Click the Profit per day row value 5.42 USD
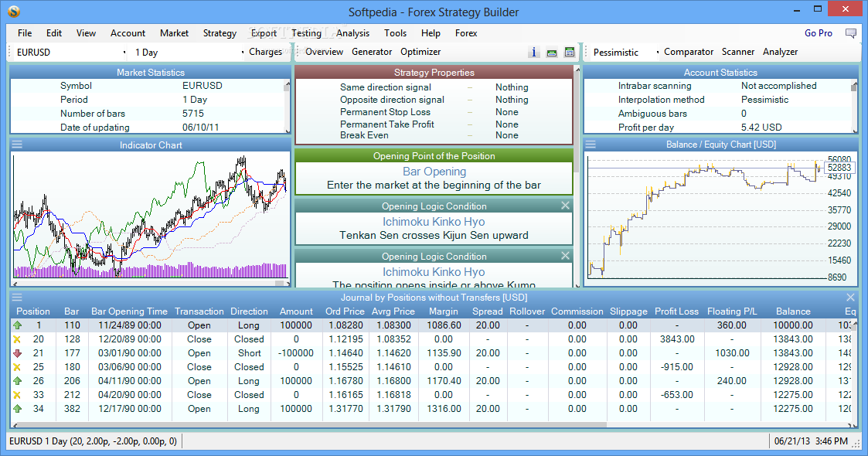868x456 pixels. pyautogui.click(x=761, y=128)
